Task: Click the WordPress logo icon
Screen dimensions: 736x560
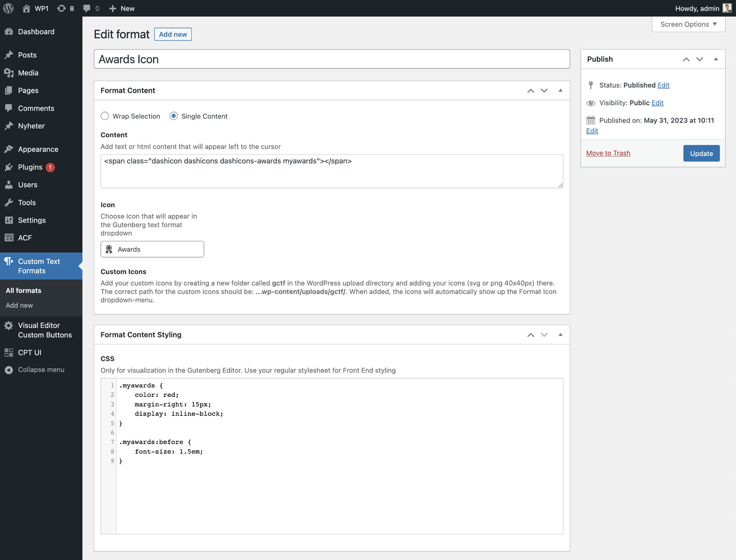Action: (x=8, y=8)
